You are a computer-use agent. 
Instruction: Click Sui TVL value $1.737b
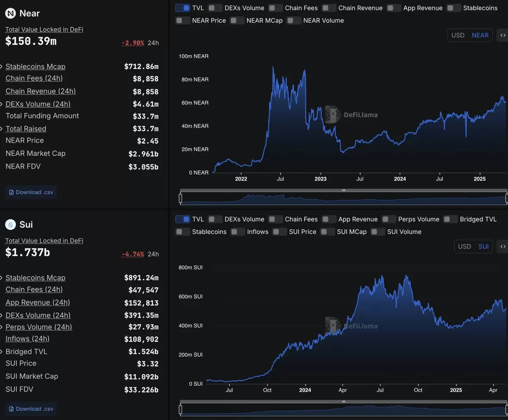point(28,253)
